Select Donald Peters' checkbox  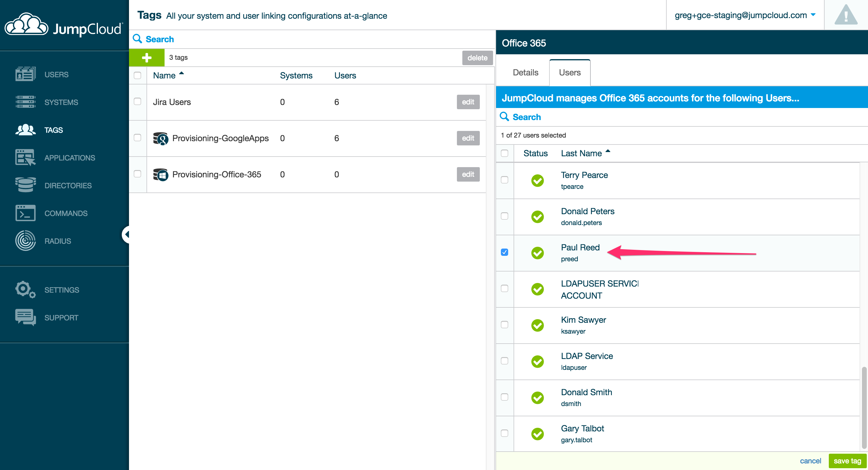click(505, 216)
